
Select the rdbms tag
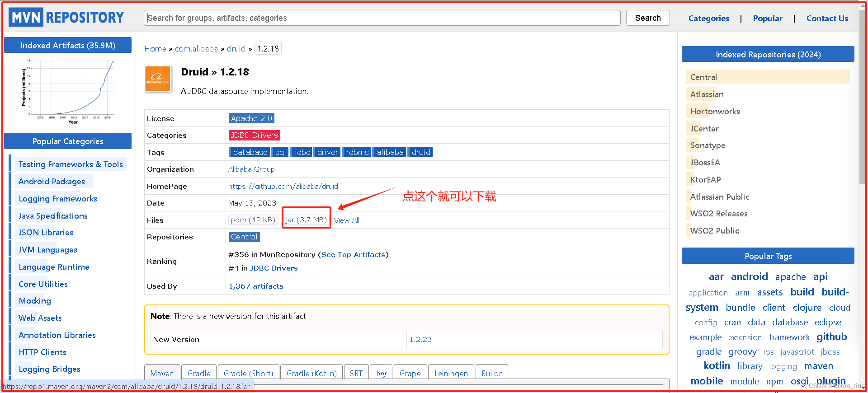tap(357, 152)
